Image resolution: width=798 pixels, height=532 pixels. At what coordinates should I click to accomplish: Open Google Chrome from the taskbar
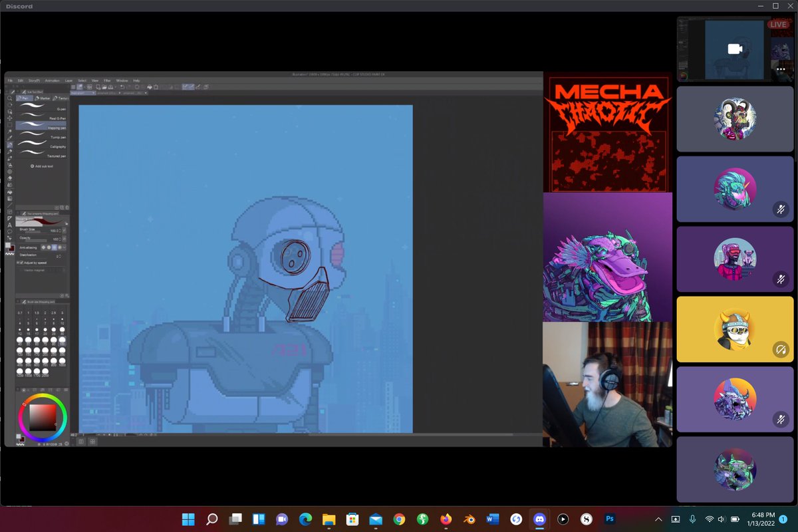(x=399, y=519)
